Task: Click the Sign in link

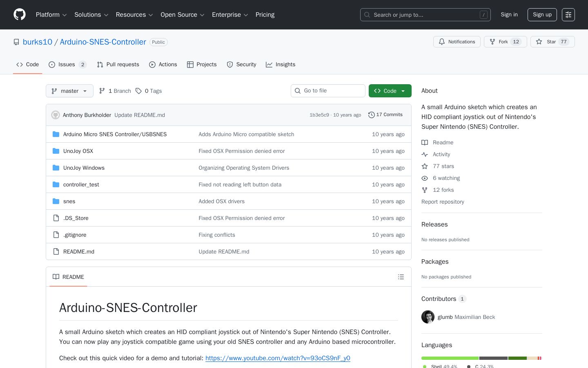Action: (509, 15)
